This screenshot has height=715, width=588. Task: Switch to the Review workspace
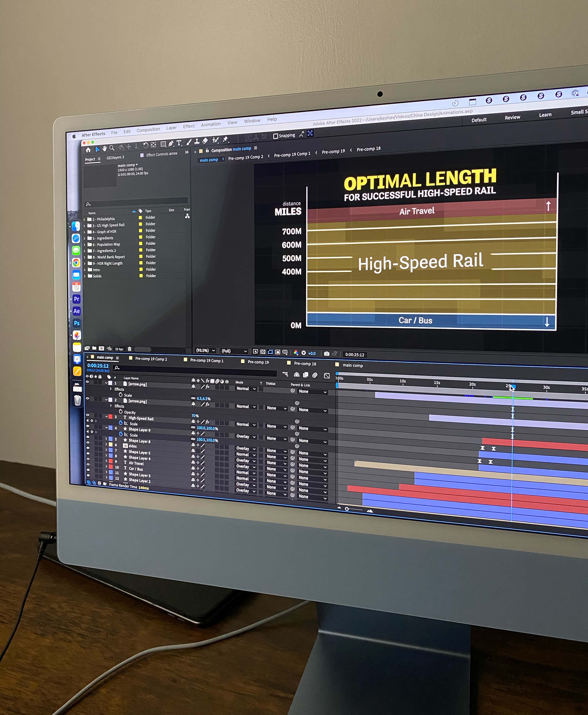pos(512,118)
